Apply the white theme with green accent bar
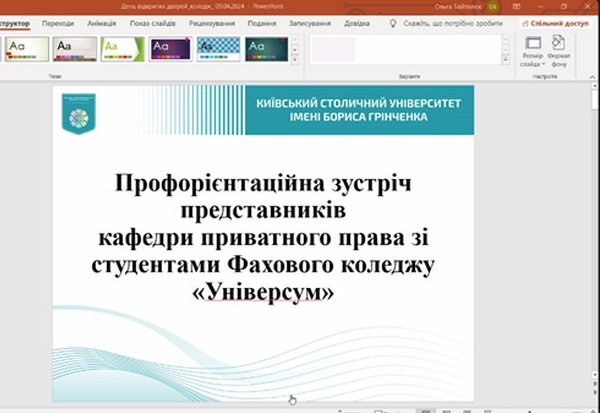600x413 pixels. 27,49
